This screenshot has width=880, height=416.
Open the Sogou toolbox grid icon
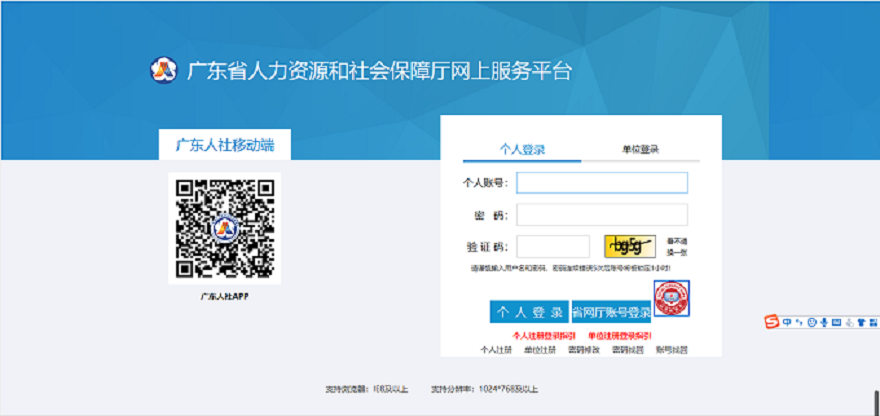click(873, 322)
